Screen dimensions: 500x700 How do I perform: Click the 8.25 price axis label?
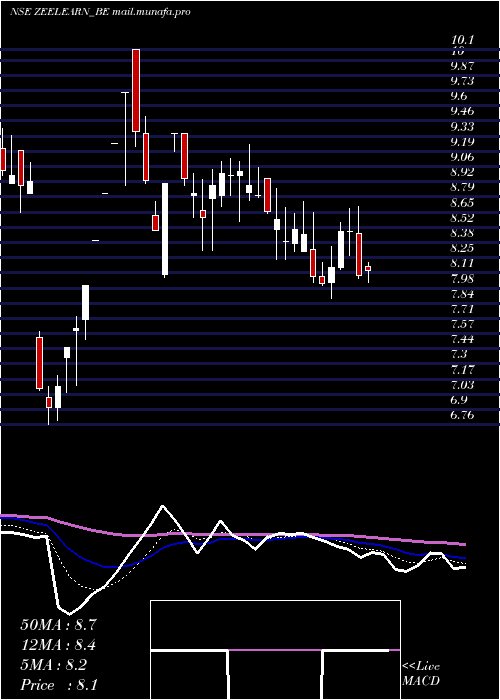point(462,248)
